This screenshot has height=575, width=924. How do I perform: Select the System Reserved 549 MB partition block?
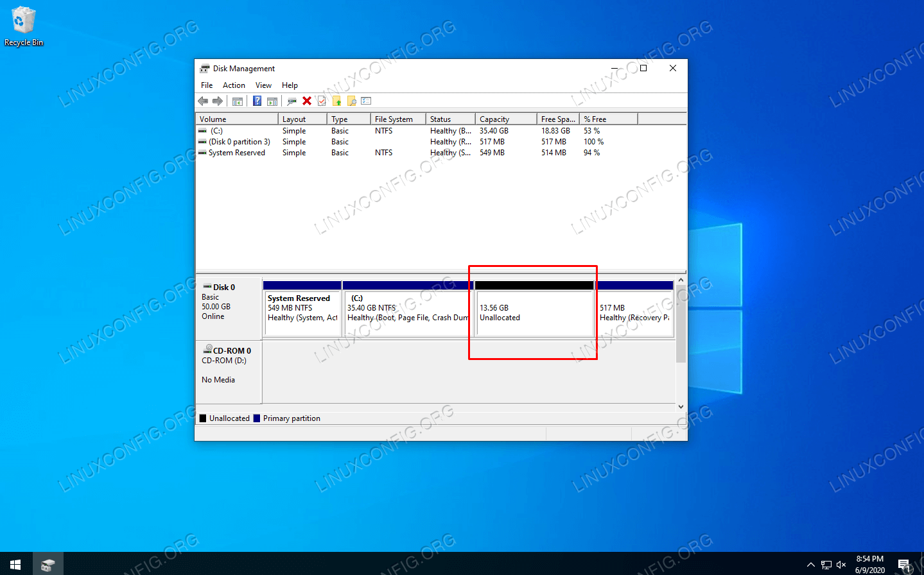[x=302, y=309]
